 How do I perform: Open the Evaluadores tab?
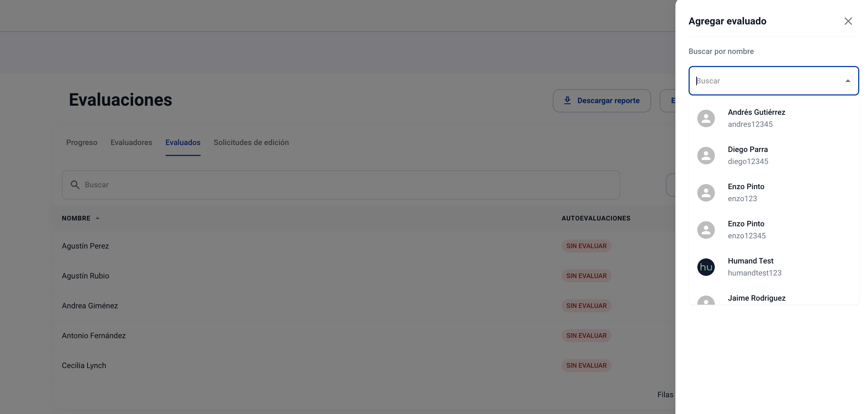(x=131, y=142)
